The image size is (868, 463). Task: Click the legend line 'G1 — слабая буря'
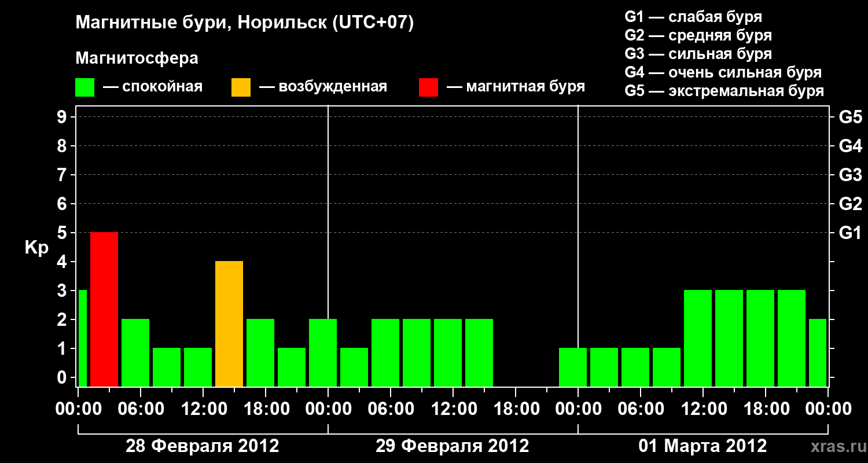point(693,16)
